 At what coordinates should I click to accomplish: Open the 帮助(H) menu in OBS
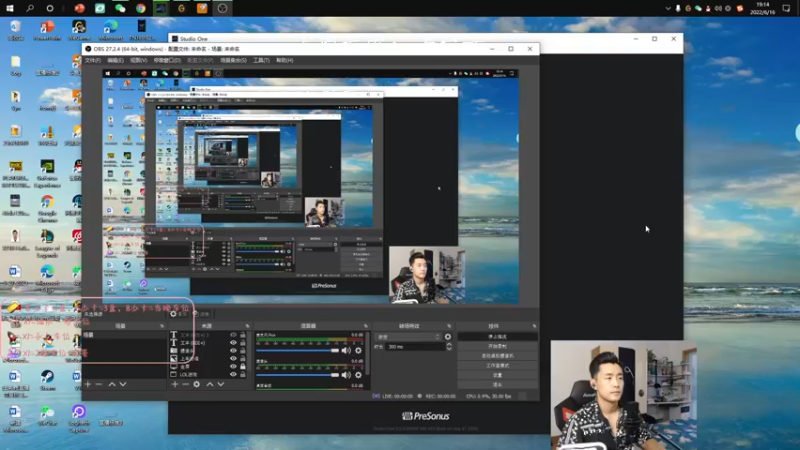coord(285,60)
